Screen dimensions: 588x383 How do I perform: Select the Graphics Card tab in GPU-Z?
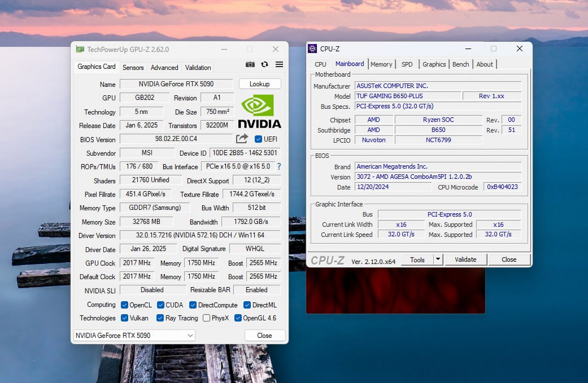point(96,67)
